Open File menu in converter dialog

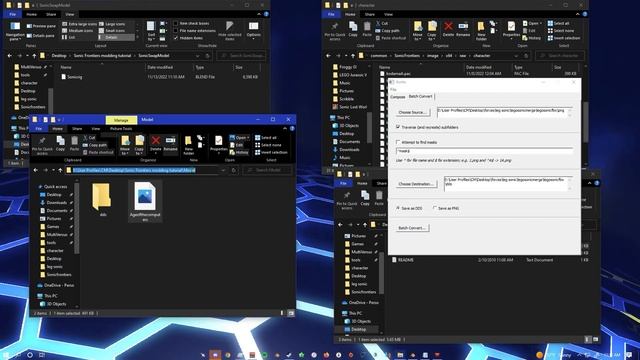pyautogui.click(x=393, y=89)
